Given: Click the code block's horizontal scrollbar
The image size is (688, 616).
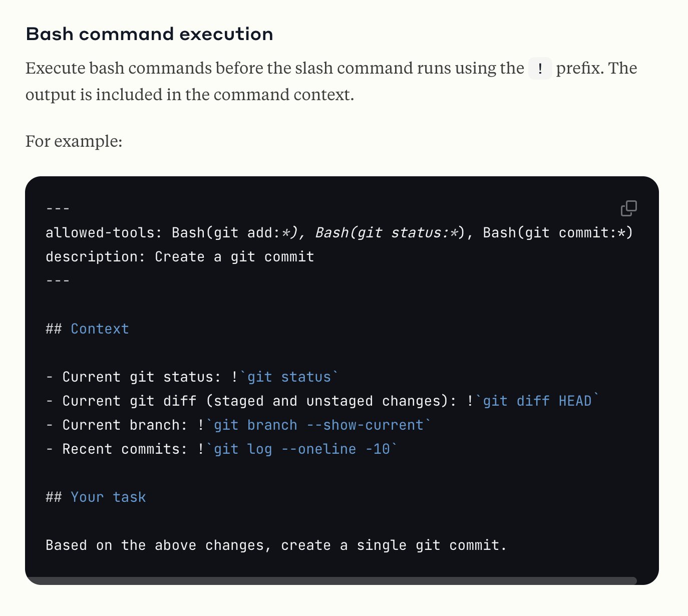Looking at the screenshot, I should (x=331, y=581).
